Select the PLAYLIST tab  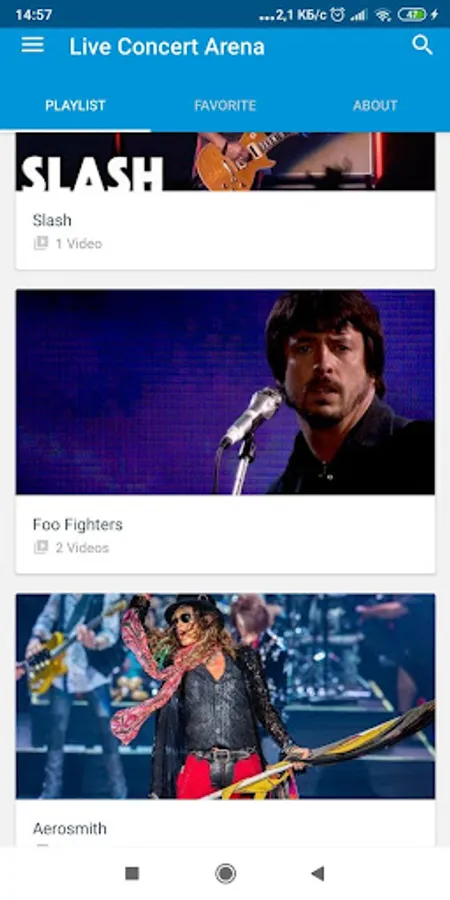(x=75, y=106)
